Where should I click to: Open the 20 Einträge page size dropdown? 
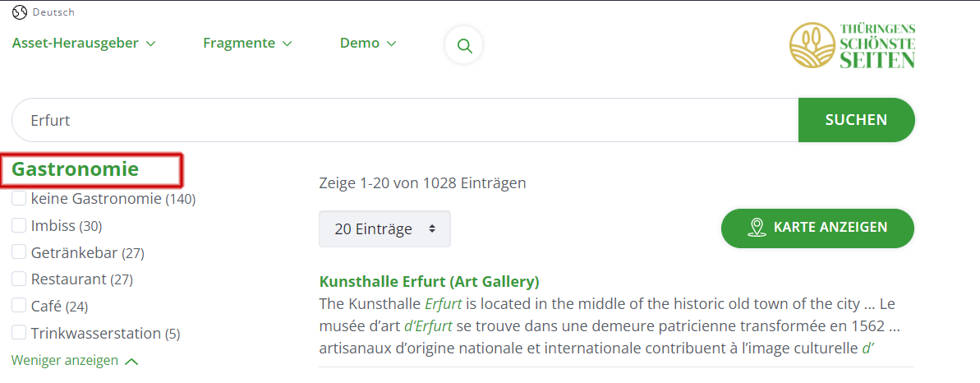384,229
